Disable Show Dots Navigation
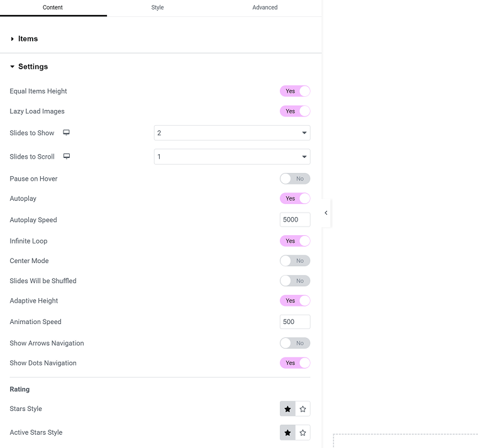The height and width of the screenshot is (448, 478). coord(295,363)
